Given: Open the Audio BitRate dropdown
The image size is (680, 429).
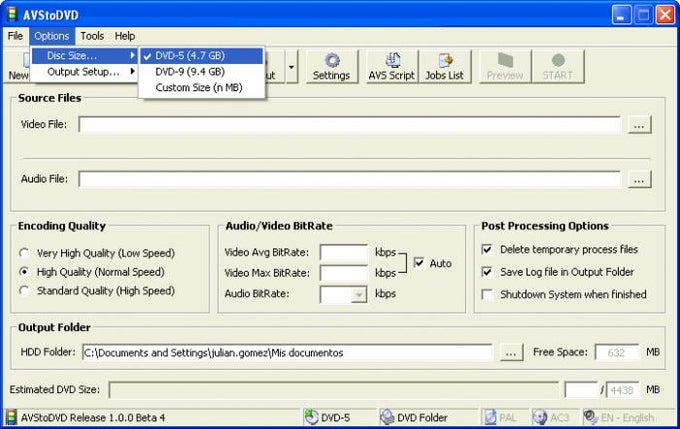Looking at the screenshot, I should (359, 295).
